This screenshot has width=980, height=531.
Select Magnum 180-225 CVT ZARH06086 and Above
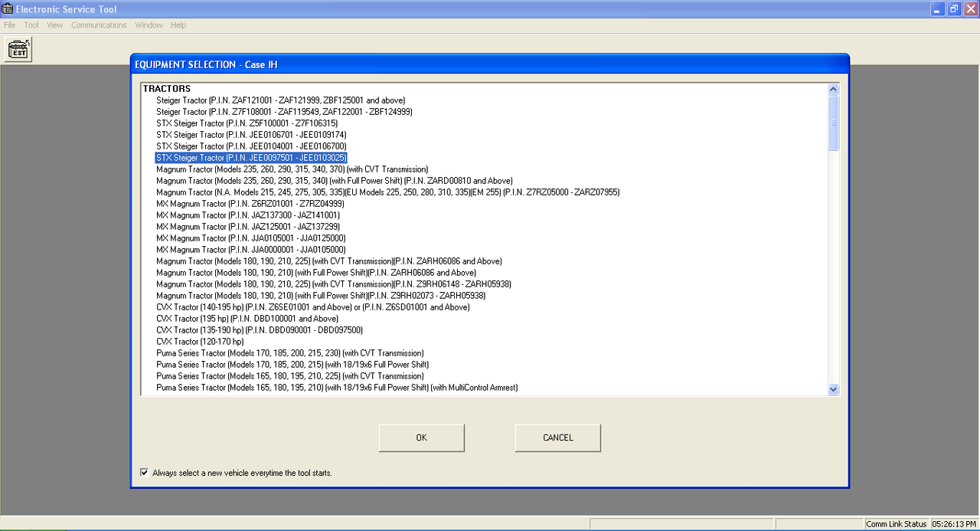tap(329, 261)
